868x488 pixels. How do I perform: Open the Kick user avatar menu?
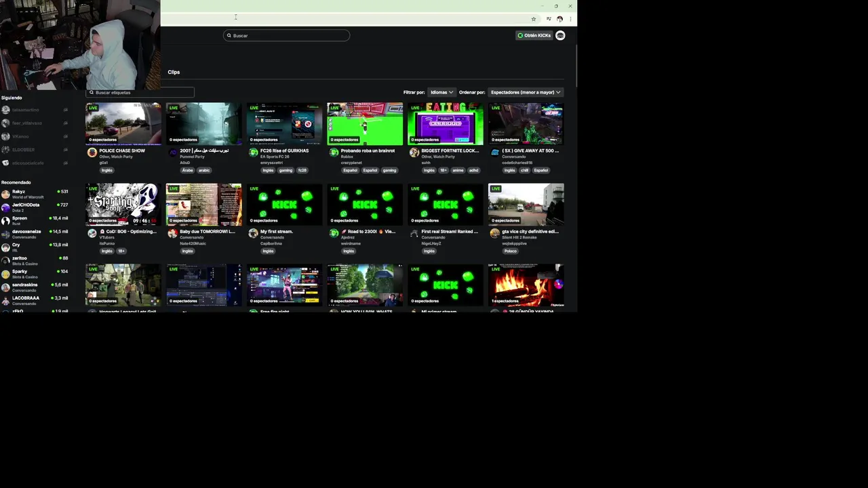point(560,35)
